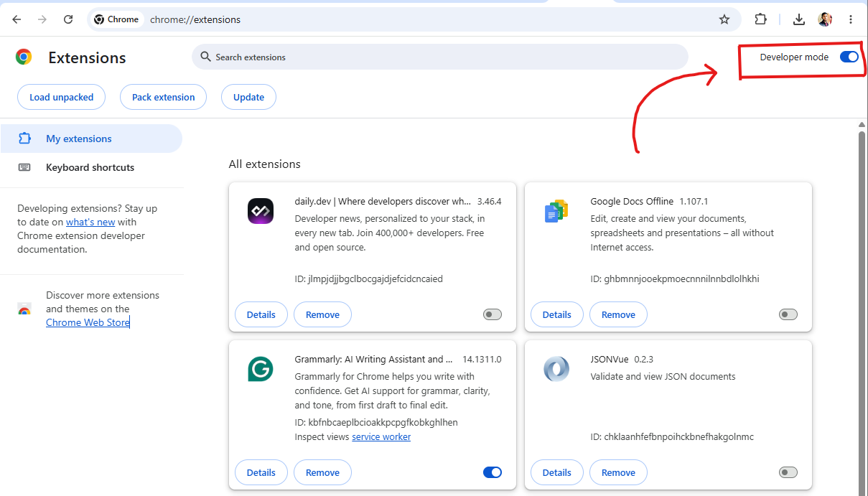The height and width of the screenshot is (496, 868).
Task: Click the Grammarly ID text
Action: [x=376, y=422]
